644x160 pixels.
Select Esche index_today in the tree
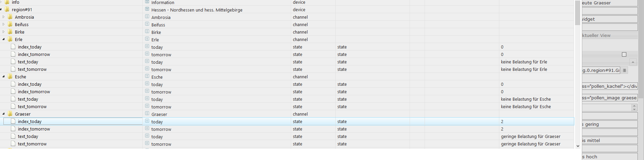pos(30,84)
